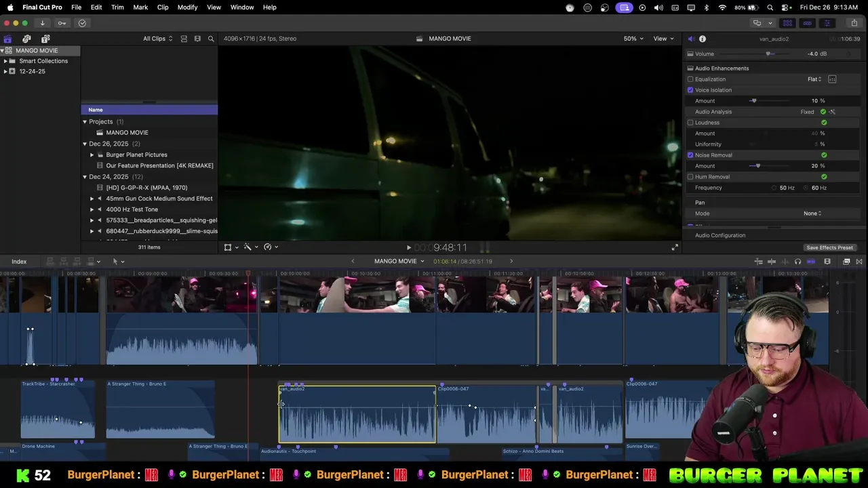Click the timeline Index button
868x488 pixels.
[x=19, y=262]
